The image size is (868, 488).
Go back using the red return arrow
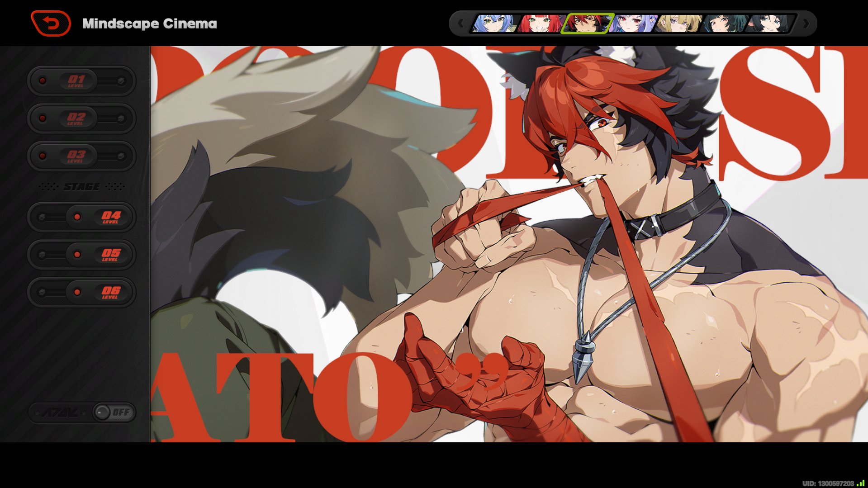click(51, 23)
